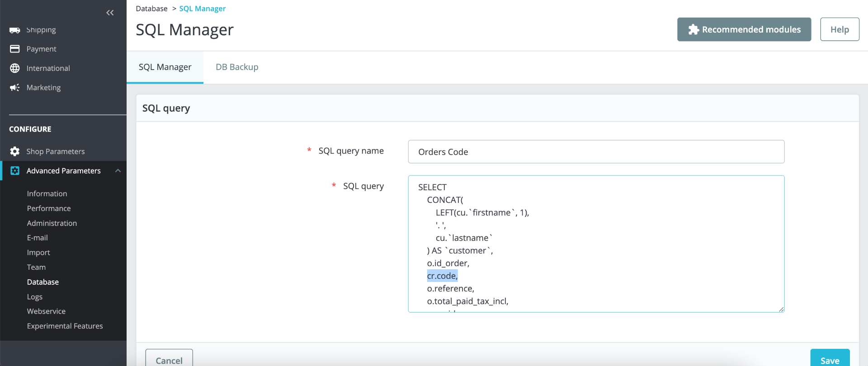Click the Shipping truck icon
The image size is (868, 366).
pyautogui.click(x=15, y=30)
